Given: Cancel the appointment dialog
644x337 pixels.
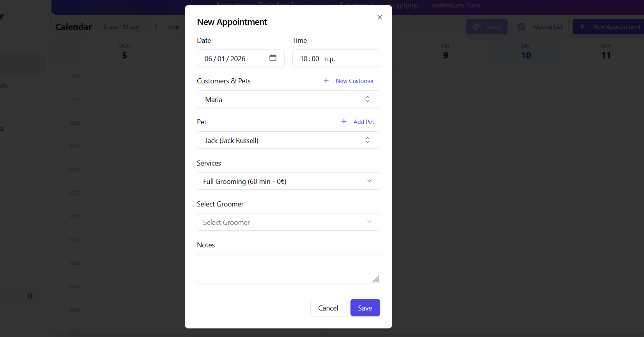Looking at the screenshot, I should [328, 307].
